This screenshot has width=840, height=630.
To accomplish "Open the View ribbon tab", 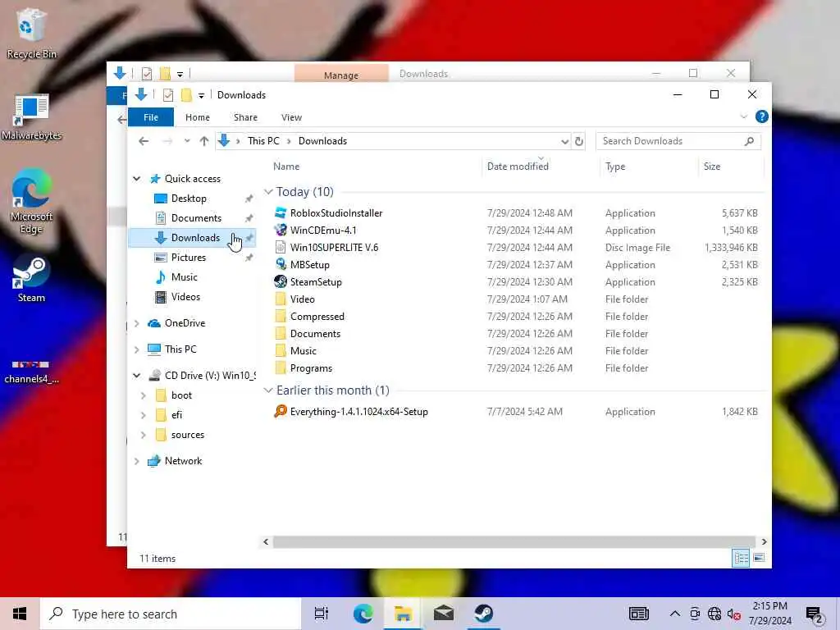I will (291, 117).
